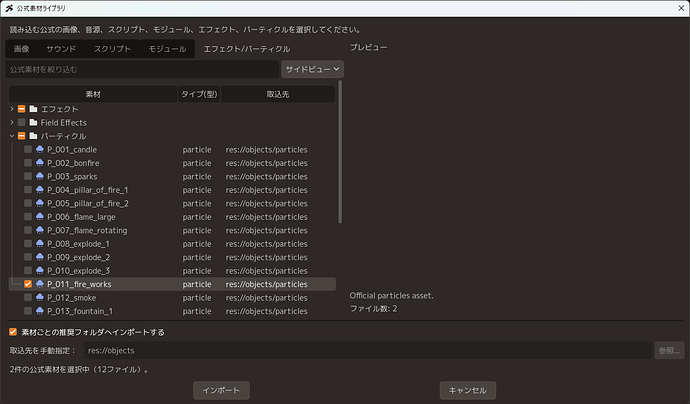Click the particle icon of P_010_explode_3
This screenshot has width=690, height=404.
(x=40, y=270)
